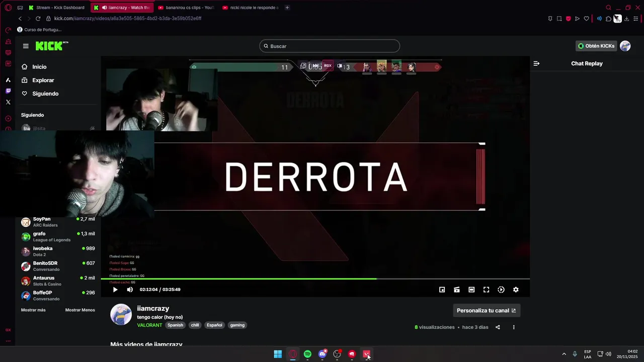
Task: Add page to bookmarks with heart icon
Action: click(586, 19)
